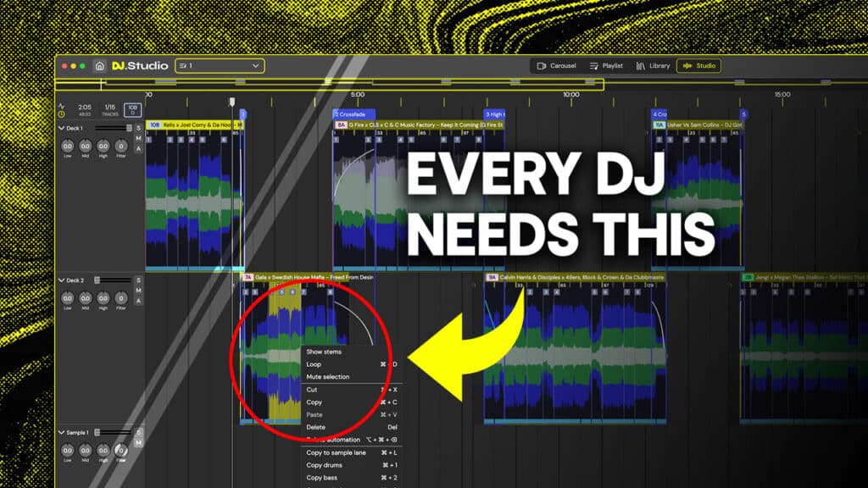Image resolution: width=868 pixels, height=488 pixels.
Task: Toggle Deck 1 automation A button
Action: point(138,148)
